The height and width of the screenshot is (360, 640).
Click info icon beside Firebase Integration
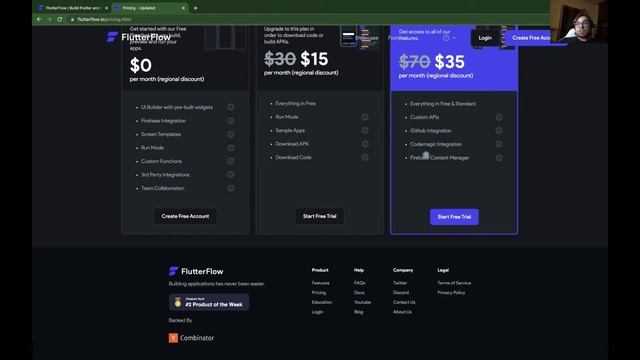[231, 121]
